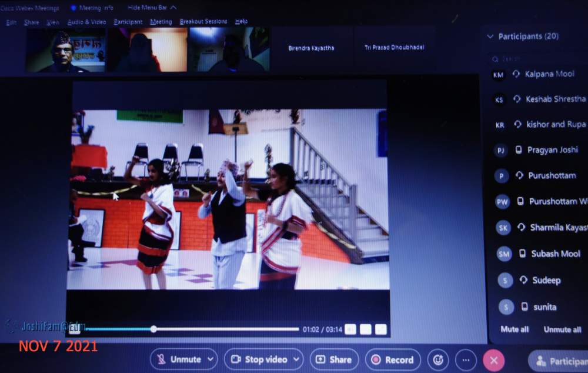Click the KM avatar for Kalpana Mool

coord(498,75)
